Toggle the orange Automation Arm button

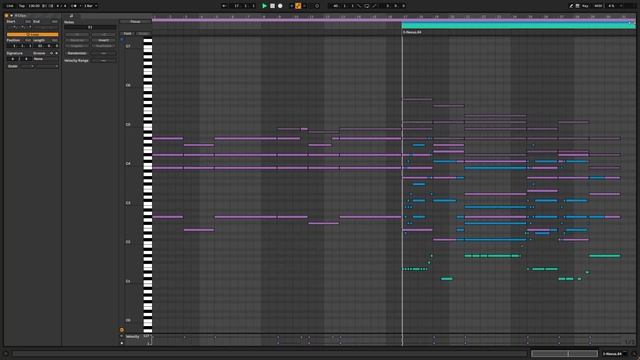(298, 6)
